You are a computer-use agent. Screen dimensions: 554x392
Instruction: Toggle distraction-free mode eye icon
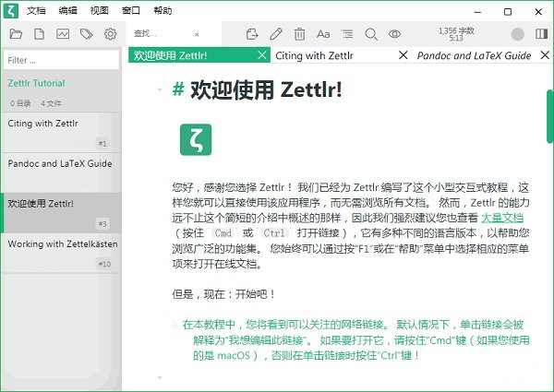[394, 34]
